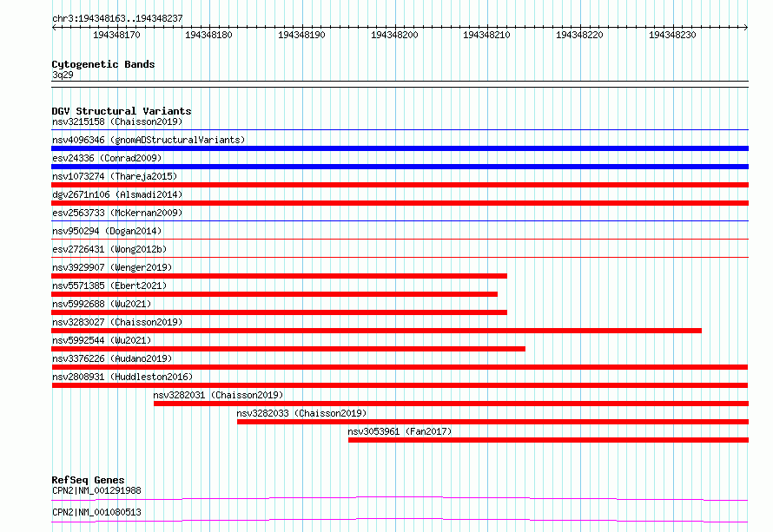Open the CPN2|NM_001080513 transcript label
The height and width of the screenshot is (532, 773).
tap(96, 512)
